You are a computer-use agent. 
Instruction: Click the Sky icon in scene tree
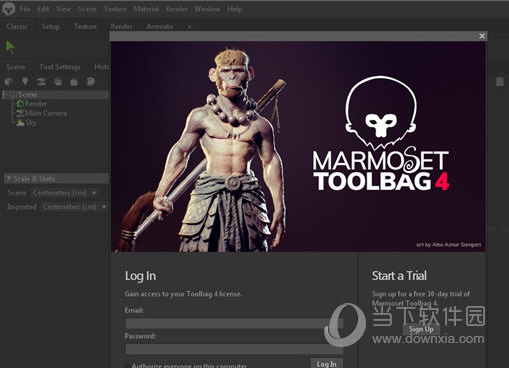(x=20, y=123)
